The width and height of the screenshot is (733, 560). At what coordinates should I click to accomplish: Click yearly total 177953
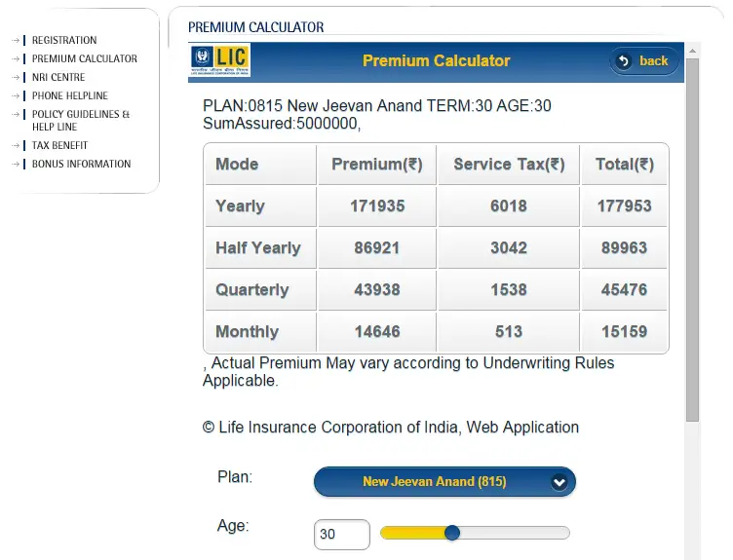click(x=624, y=205)
